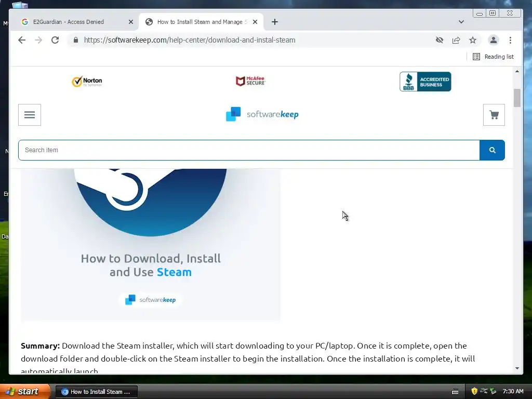Close the How to Install Steam tab
The height and width of the screenshot is (399, 532).
pyautogui.click(x=255, y=22)
